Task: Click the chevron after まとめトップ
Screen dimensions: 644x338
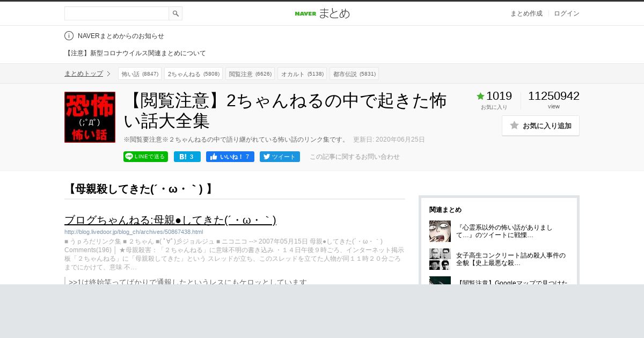Action: pyautogui.click(x=108, y=74)
